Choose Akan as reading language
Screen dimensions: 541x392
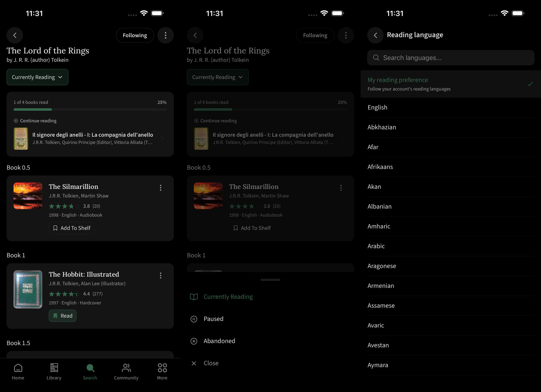(451, 187)
